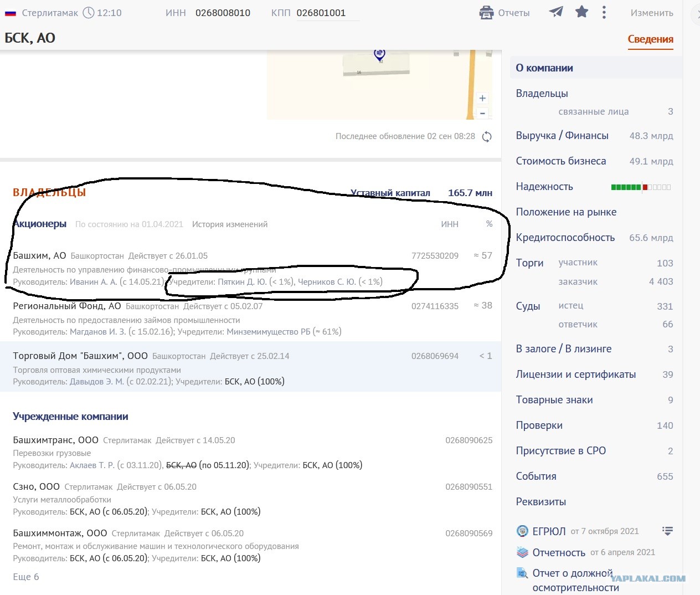Open Башхим, АО shareholder
Screen dimensions: 700x595
(39, 255)
